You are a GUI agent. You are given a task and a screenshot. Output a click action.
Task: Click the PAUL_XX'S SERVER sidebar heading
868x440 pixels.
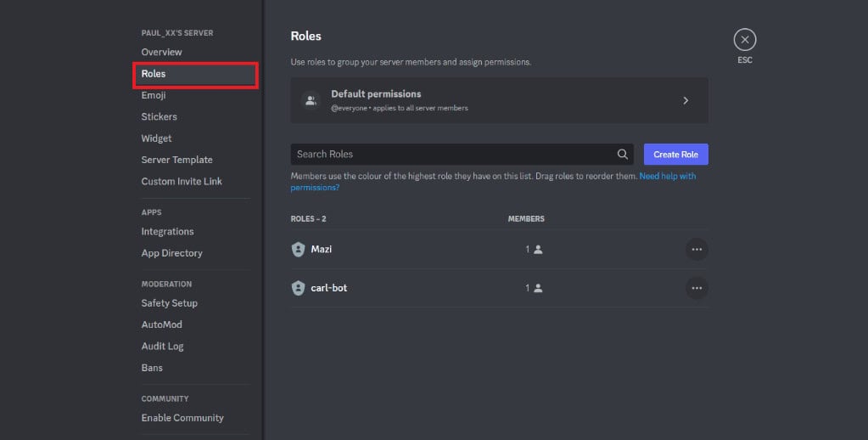tap(177, 33)
